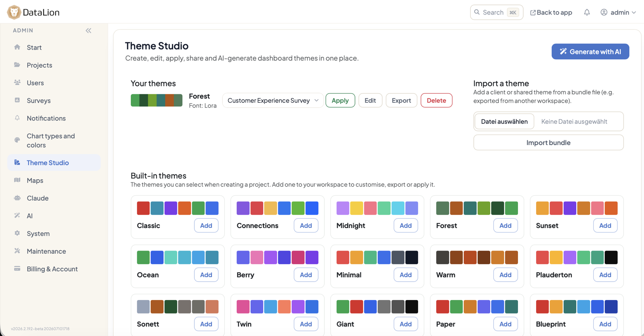Add the Warm theme

point(506,275)
